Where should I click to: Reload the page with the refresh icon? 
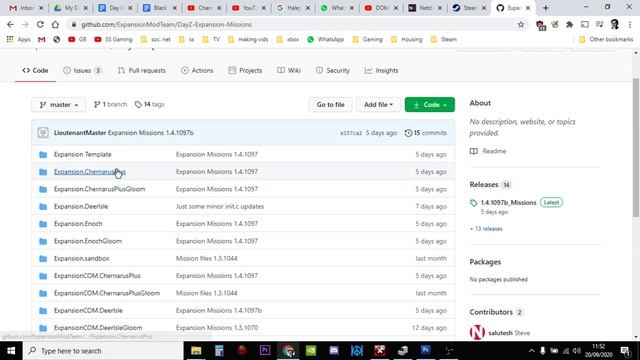(40, 24)
